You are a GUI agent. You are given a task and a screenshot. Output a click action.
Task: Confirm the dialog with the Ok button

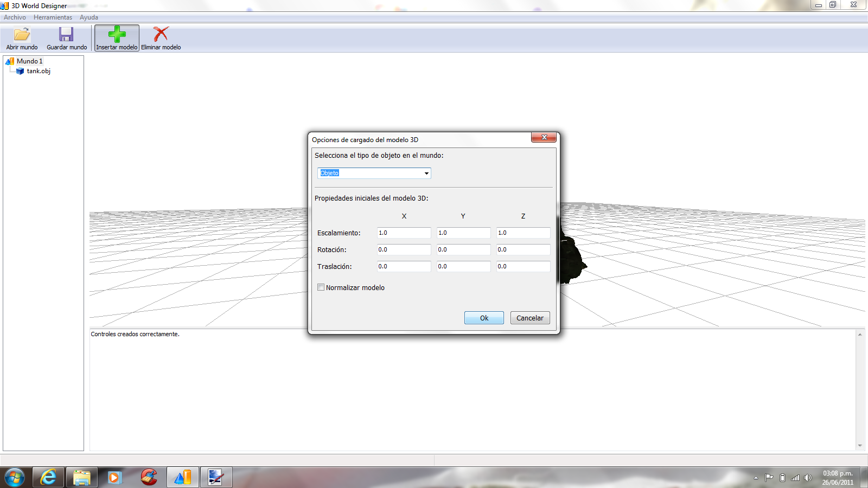(484, 318)
